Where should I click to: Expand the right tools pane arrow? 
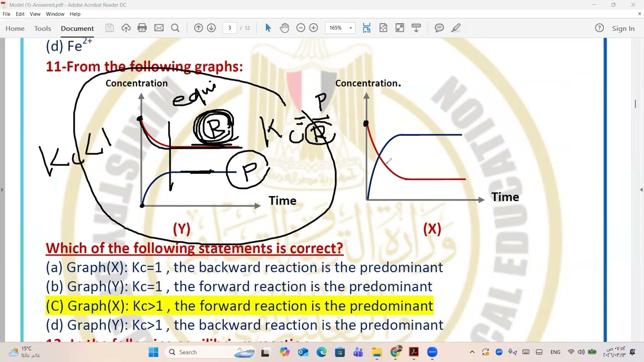click(x=641, y=190)
